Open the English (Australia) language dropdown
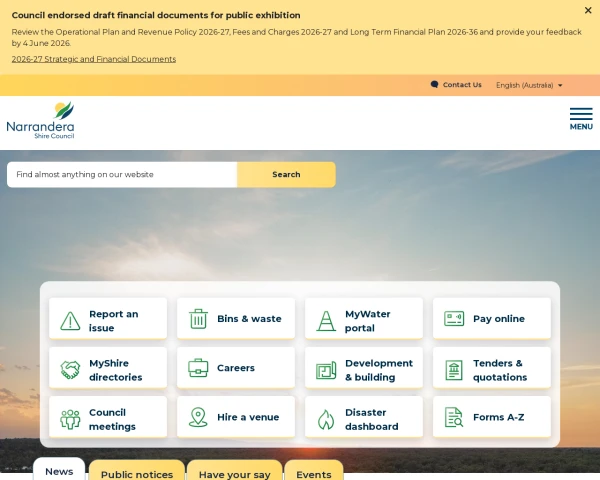The height and width of the screenshot is (480, 600). point(529,85)
